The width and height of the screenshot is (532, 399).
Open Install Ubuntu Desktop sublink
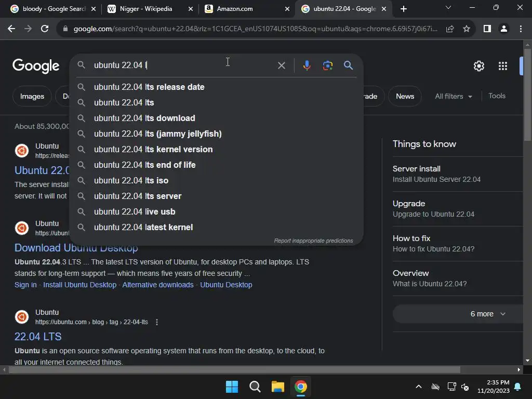point(79,285)
